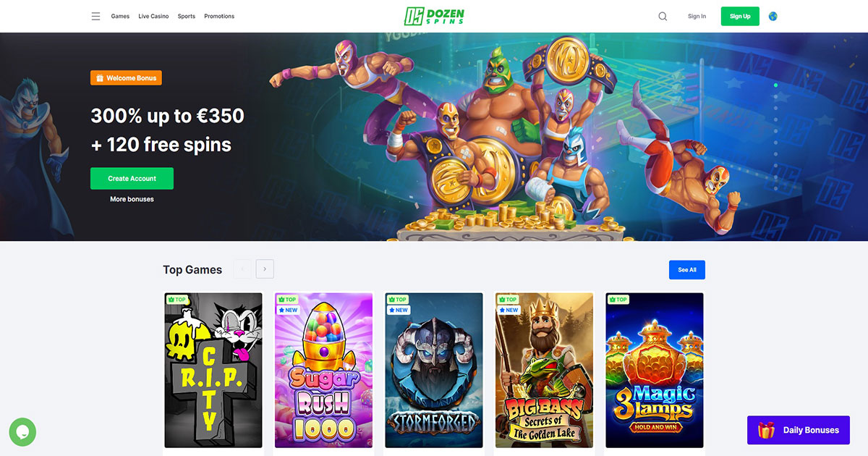Click See All for Top Games

pyautogui.click(x=687, y=270)
